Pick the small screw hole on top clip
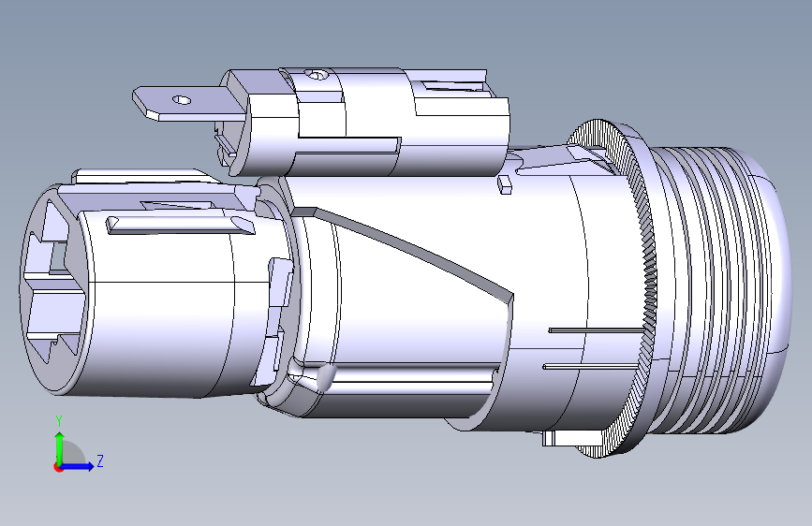 click(x=316, y=75)
